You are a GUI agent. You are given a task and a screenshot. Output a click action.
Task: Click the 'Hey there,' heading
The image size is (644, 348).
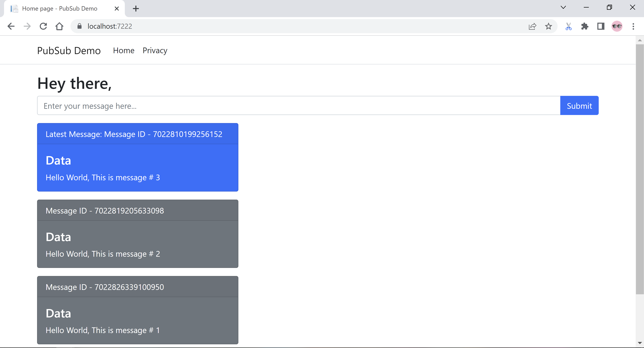tap(74, 83)
